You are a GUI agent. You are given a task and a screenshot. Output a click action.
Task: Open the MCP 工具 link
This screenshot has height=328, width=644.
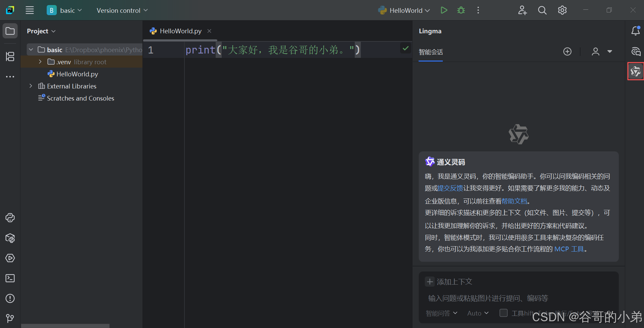click(x=569, y=249)
